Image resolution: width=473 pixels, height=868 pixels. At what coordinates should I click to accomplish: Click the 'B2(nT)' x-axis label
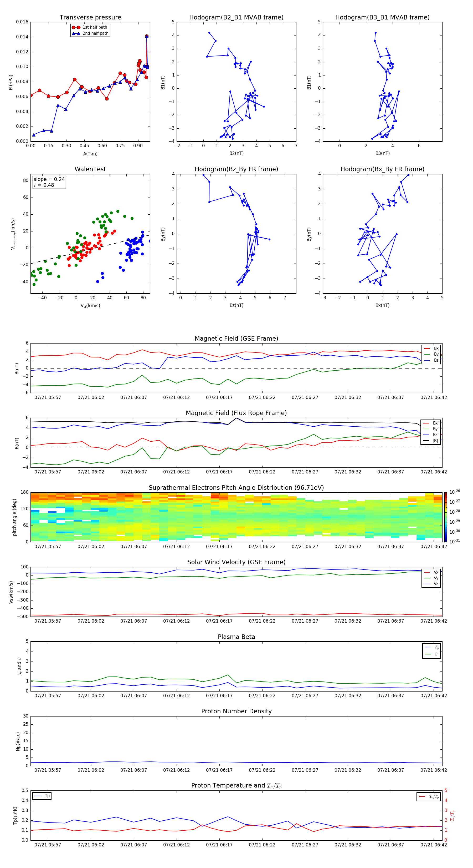tap(236, 154)
